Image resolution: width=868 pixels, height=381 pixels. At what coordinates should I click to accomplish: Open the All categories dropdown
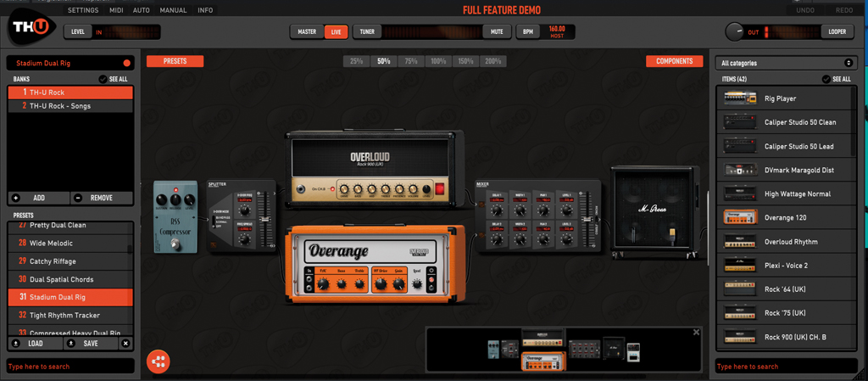point(786,63)
